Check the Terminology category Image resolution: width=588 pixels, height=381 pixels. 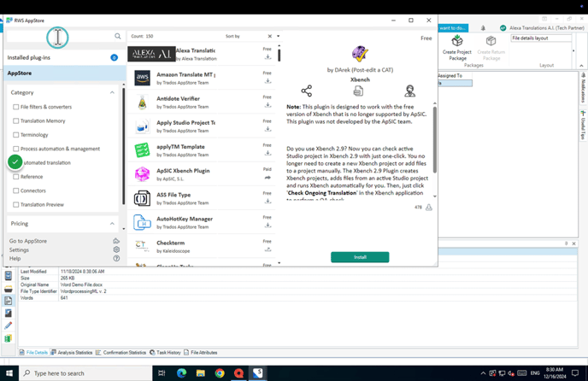click(15, 135)
